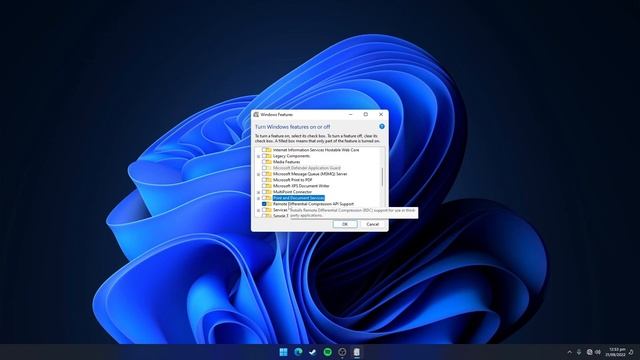Click the Microsoft XPS Document Writer folder icon

(269, 186)
